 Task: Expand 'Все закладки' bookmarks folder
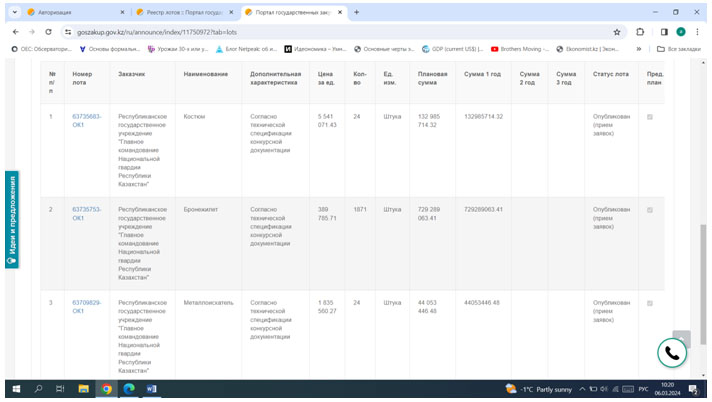pos(682,48)
